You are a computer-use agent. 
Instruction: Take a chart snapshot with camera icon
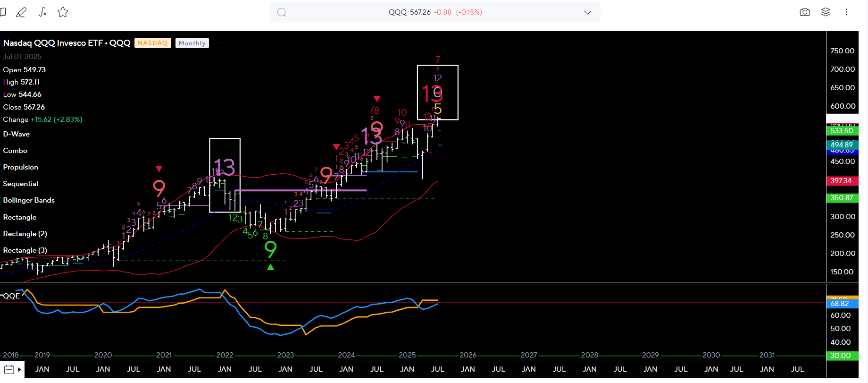[805, 12]
